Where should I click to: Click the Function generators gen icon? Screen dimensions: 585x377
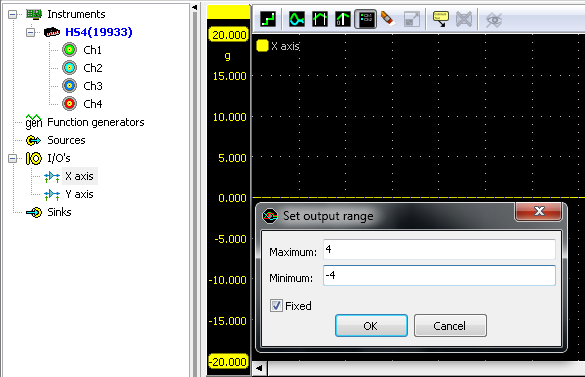pyautogui.click(x=34, y=122)
